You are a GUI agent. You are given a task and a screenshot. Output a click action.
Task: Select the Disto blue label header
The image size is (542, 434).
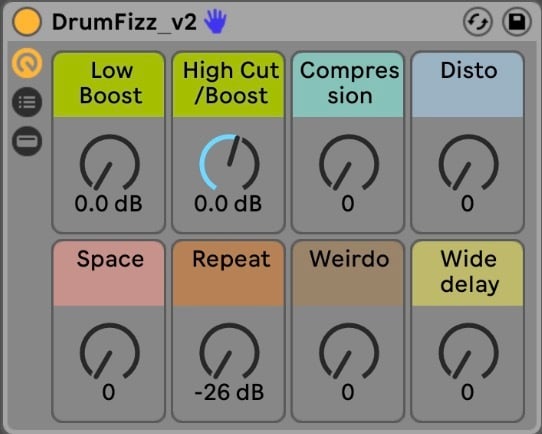click(467, 84)
